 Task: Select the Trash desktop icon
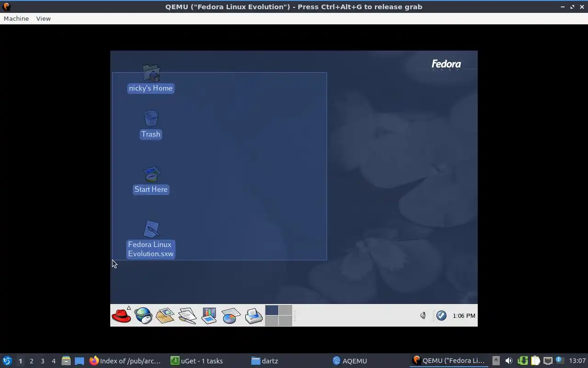click(151, 125)
